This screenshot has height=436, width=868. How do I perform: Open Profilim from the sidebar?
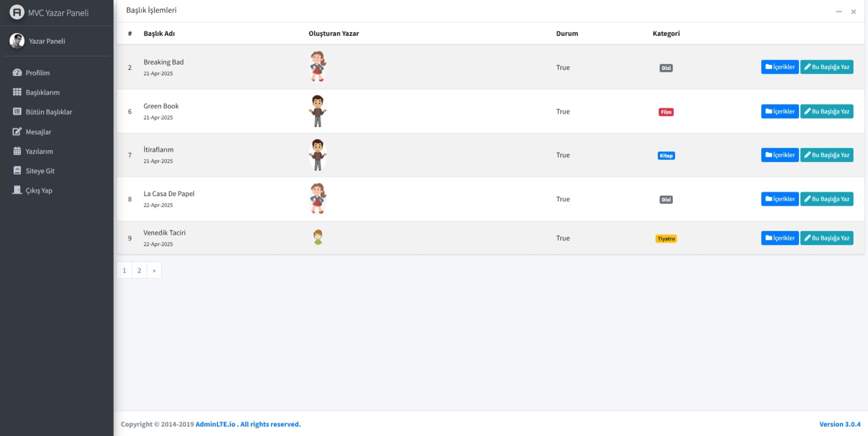click(37, 73)
